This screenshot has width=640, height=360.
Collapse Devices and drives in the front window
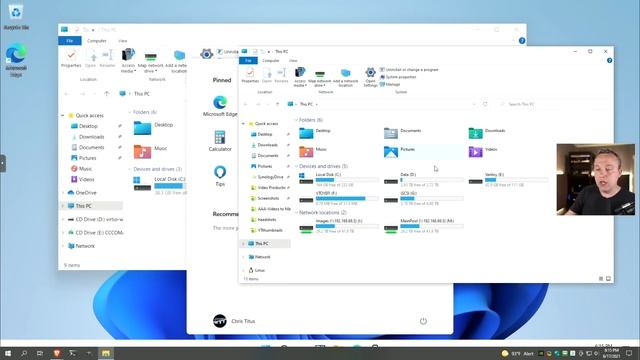[296, 166]
